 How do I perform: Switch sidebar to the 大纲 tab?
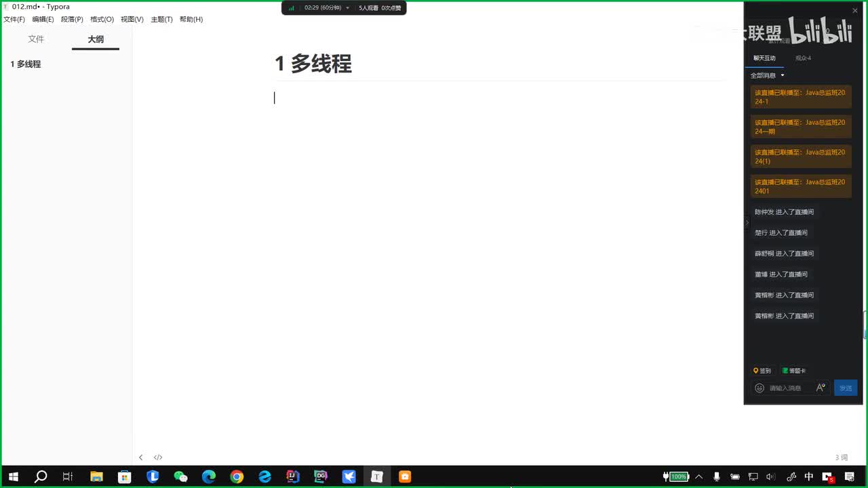(96, 39)
